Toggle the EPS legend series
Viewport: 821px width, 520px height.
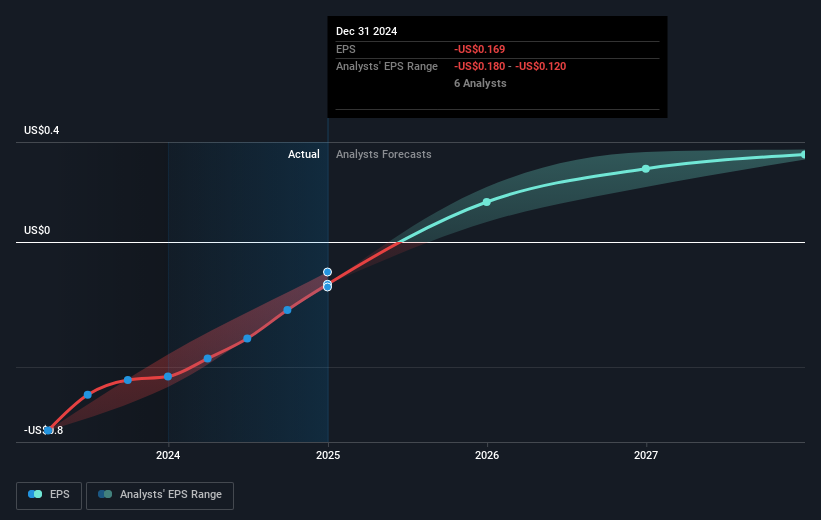pyautogui.click(x=49, y=495)
